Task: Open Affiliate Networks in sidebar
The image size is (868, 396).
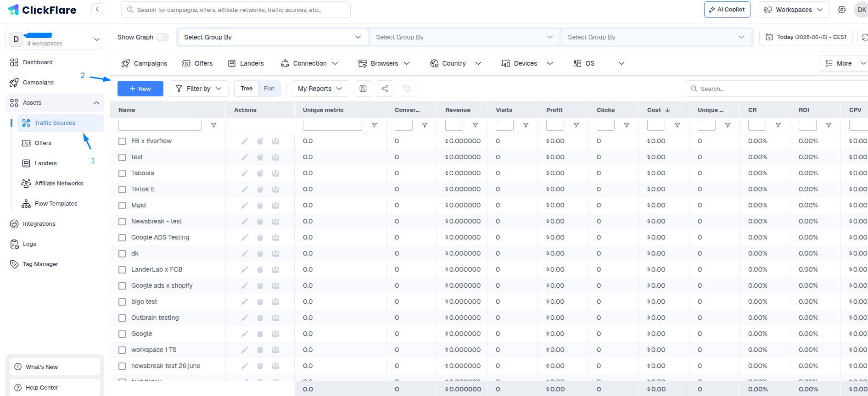Action: pos(59,184)
